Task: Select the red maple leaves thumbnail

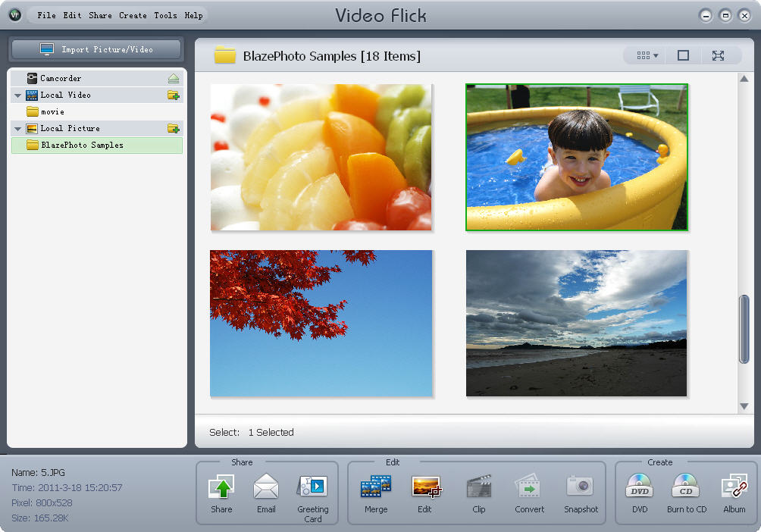Action: pos(321,324)
